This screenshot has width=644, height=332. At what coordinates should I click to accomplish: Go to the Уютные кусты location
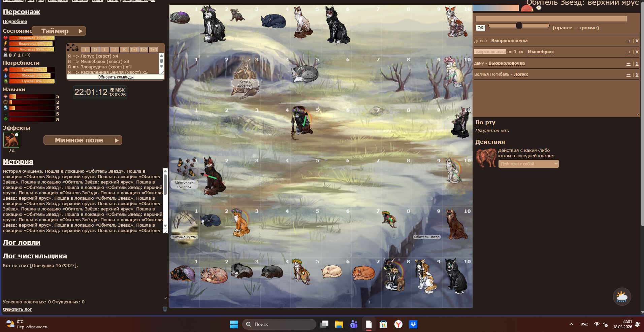click(184, 237)
